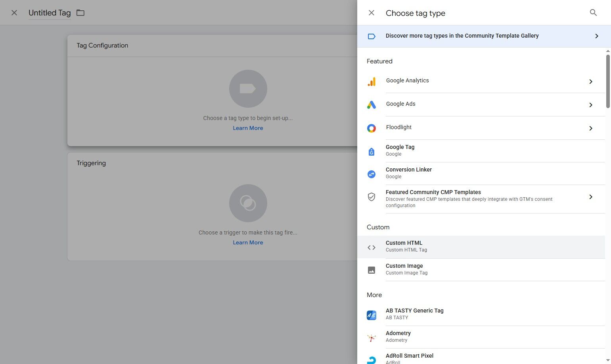Choose Adometry tag type
Image resolution: width=611 pixels, height=364 pixels.
pos(481,337)
